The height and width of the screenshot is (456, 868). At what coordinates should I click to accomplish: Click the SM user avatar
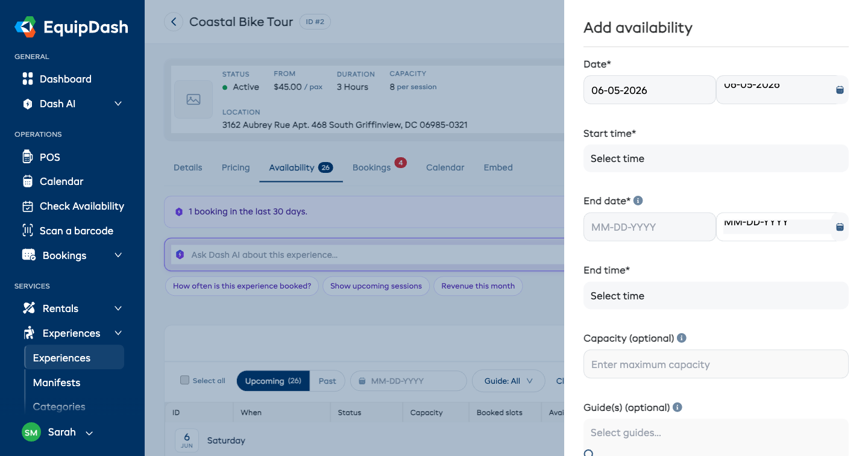[x=31, y=432]
